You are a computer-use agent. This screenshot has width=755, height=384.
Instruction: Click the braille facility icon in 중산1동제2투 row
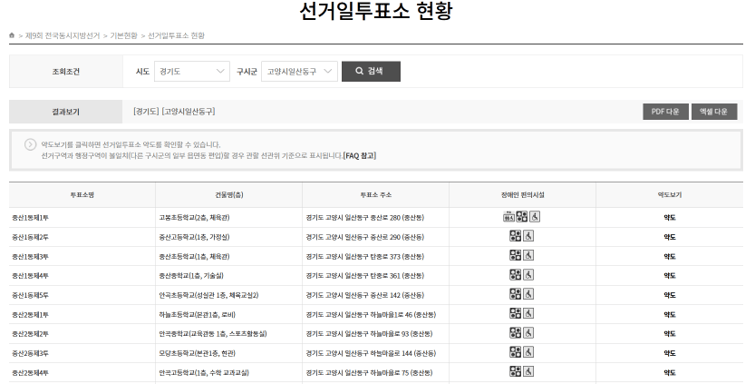point(515,236)
